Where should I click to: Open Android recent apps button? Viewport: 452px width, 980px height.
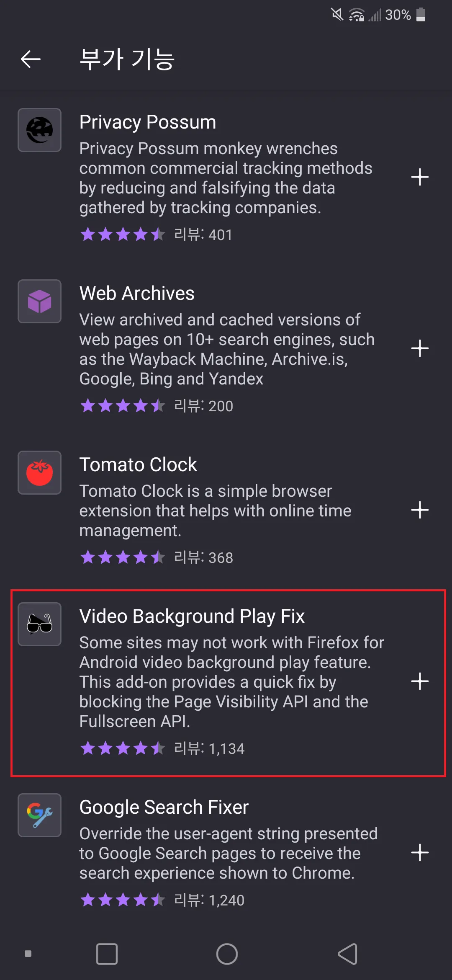click(x=107, y=954)
